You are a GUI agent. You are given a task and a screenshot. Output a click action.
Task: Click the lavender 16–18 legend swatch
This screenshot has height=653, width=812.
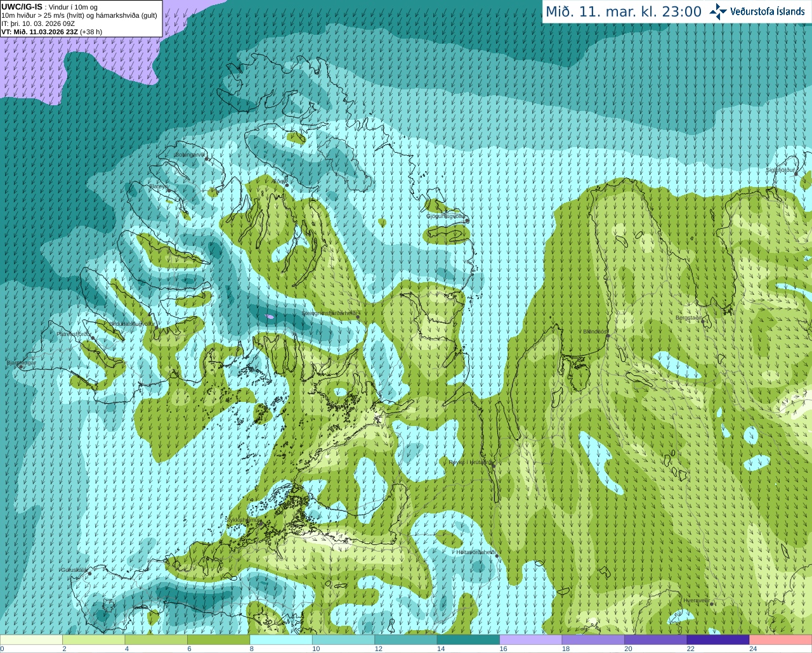531,640
